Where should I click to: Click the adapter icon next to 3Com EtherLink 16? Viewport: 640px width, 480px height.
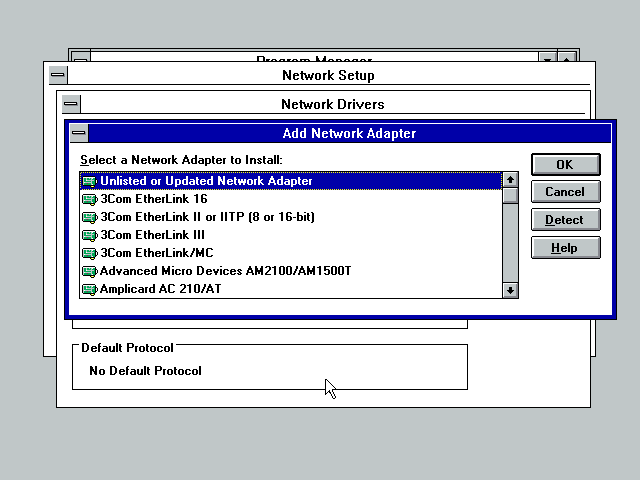pyautogui.click(x=89, y=199)
